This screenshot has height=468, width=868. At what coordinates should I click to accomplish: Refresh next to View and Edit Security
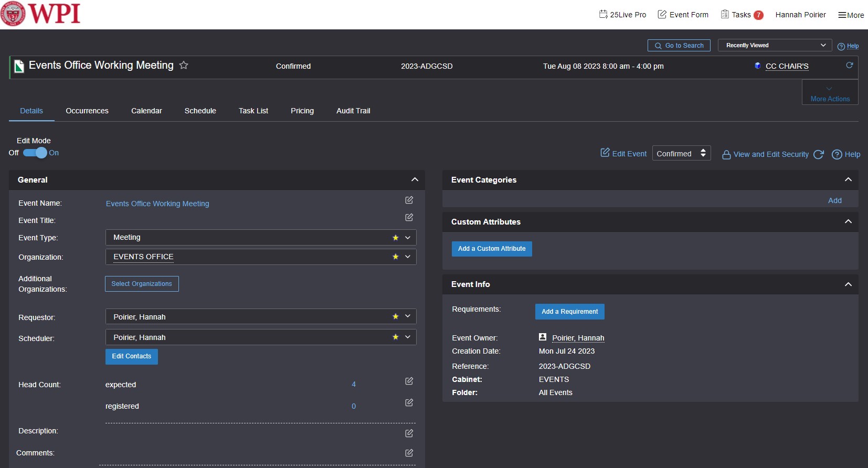point(818,155)
